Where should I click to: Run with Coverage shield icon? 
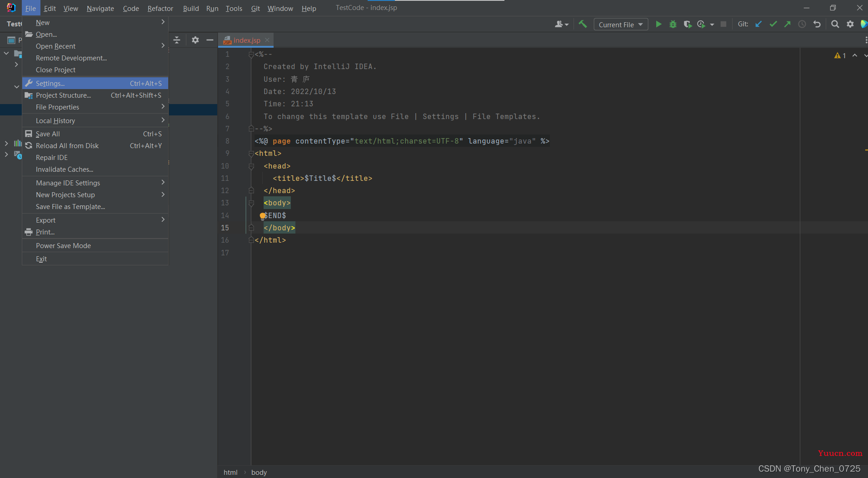[x=688, y=24]
